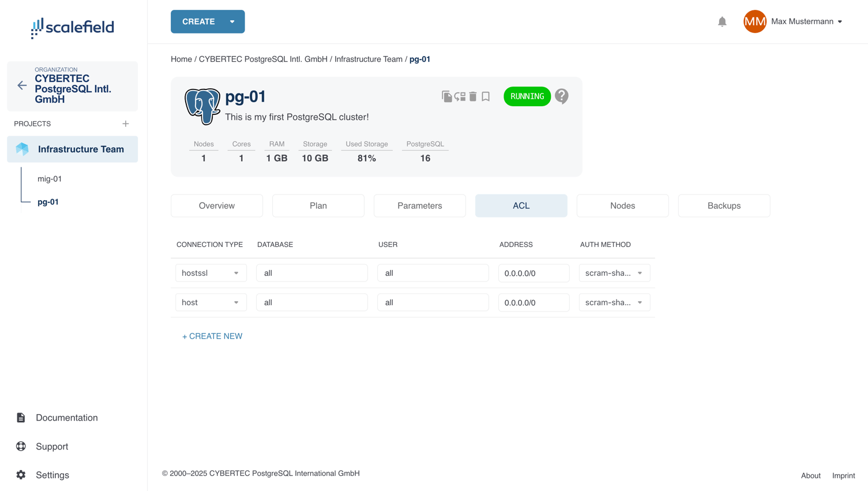Expand the CREATE button dropdown arrow
The height and width of the screenshot is (491, 868).
click(232, 22)
